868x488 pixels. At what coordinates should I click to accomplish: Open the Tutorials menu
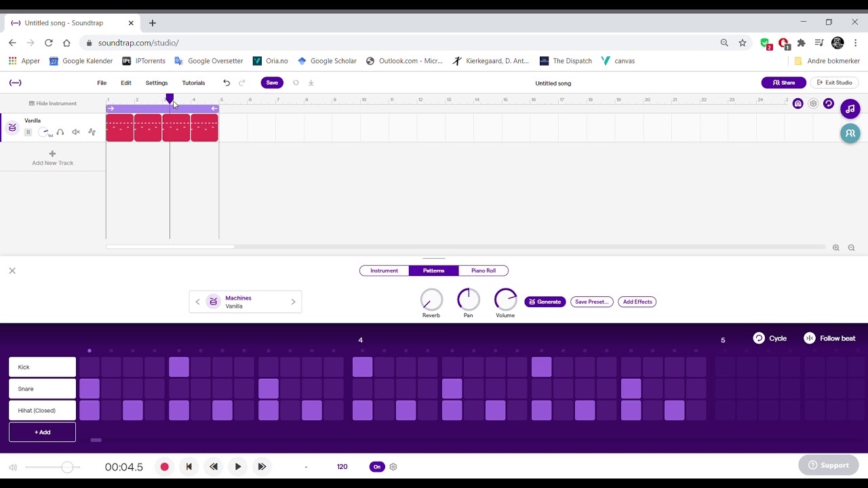pyautogui.click(x=193, y=83)
